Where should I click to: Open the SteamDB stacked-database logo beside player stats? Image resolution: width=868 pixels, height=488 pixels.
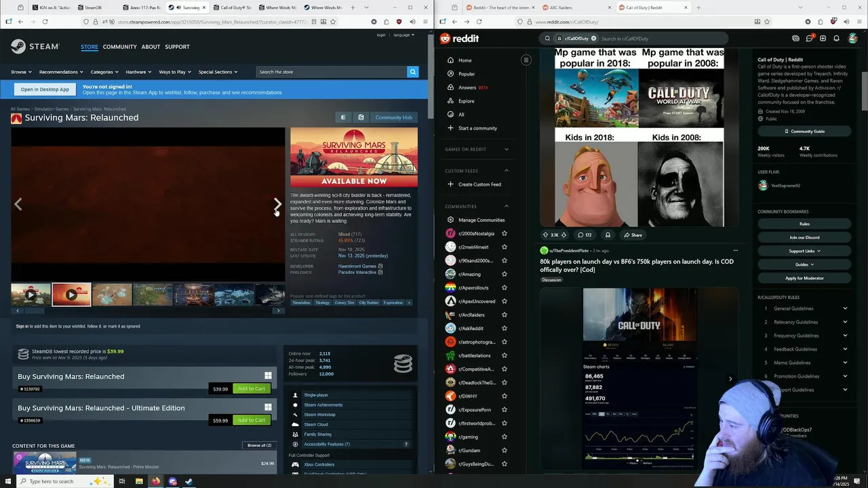point(403,363)
